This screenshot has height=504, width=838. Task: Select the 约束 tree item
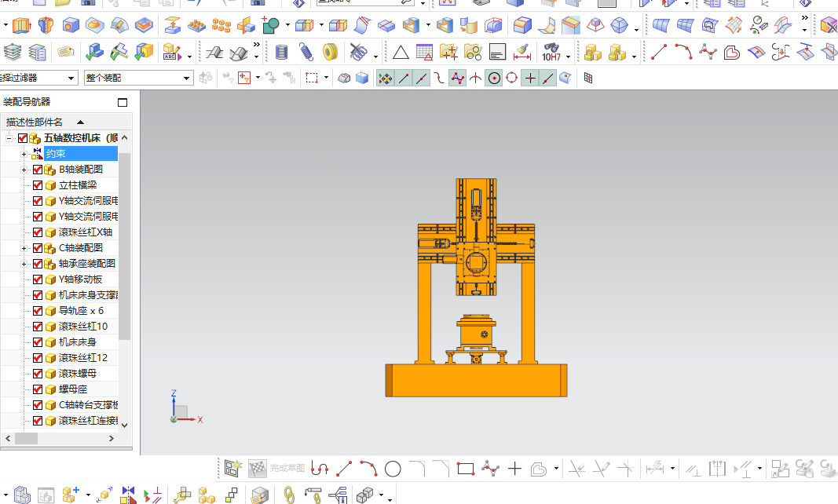coord(55,154)
